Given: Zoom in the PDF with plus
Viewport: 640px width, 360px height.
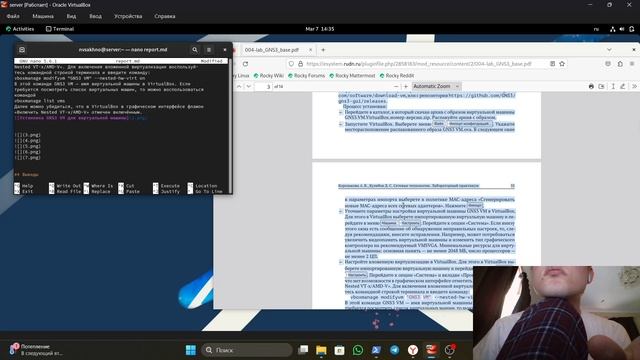Looking at the screenshot, I should coord(406,86).
